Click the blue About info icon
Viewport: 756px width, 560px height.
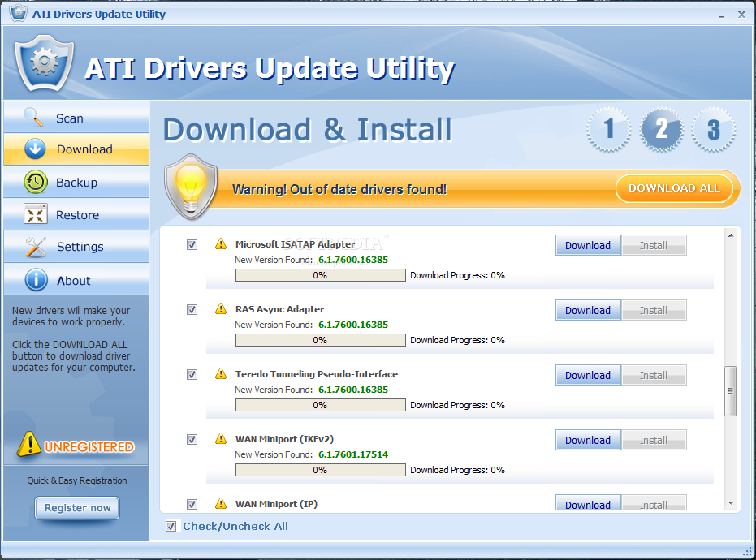[37, 280]
